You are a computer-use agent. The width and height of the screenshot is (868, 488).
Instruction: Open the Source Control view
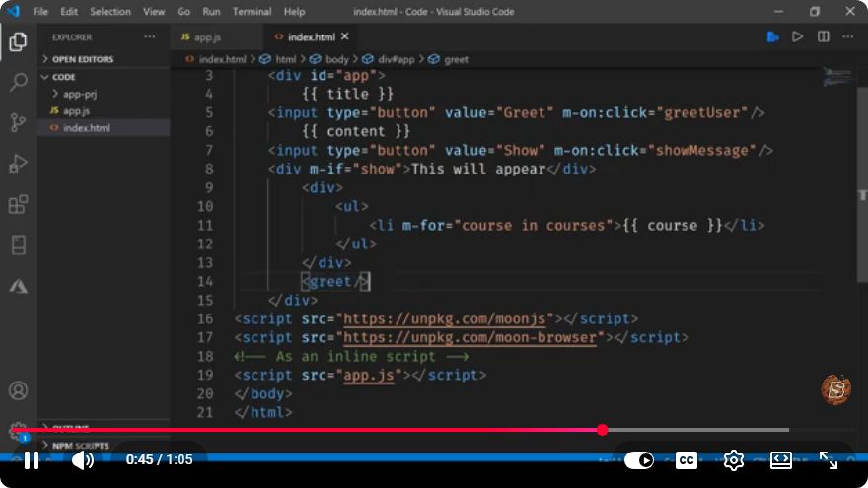(19, 122)
